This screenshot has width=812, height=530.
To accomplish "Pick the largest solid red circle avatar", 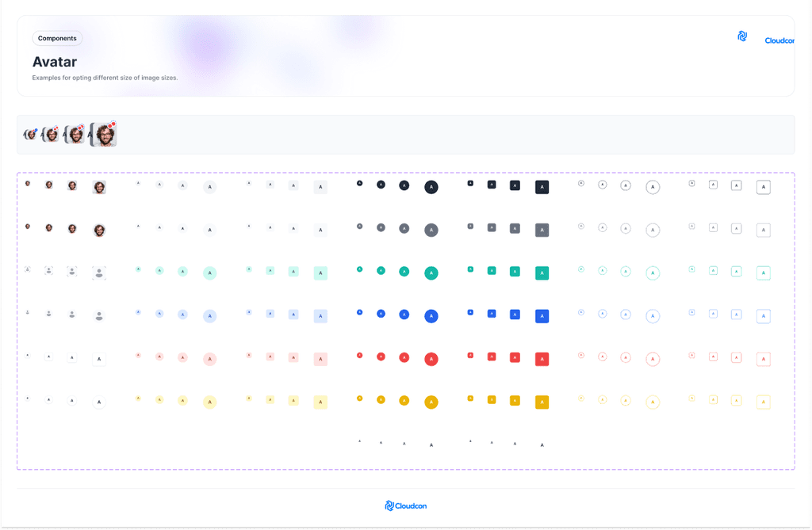I will (431, 359).
